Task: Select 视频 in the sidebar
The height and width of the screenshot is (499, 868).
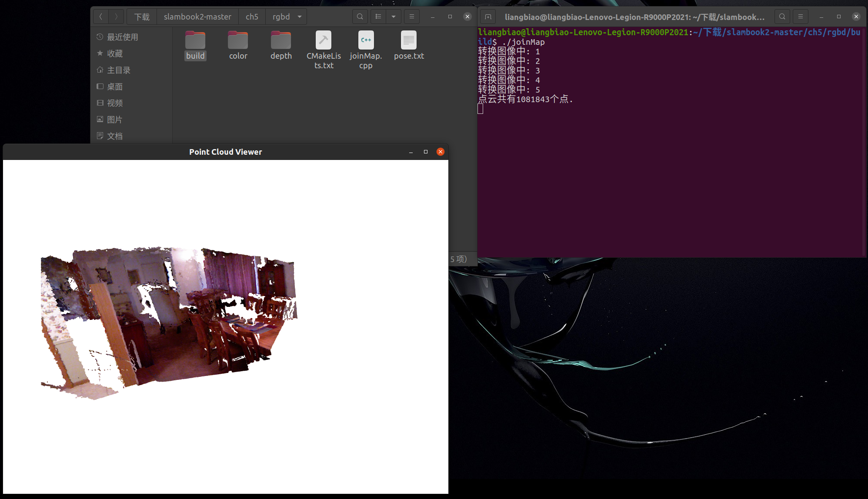Action: coord(116,103)
